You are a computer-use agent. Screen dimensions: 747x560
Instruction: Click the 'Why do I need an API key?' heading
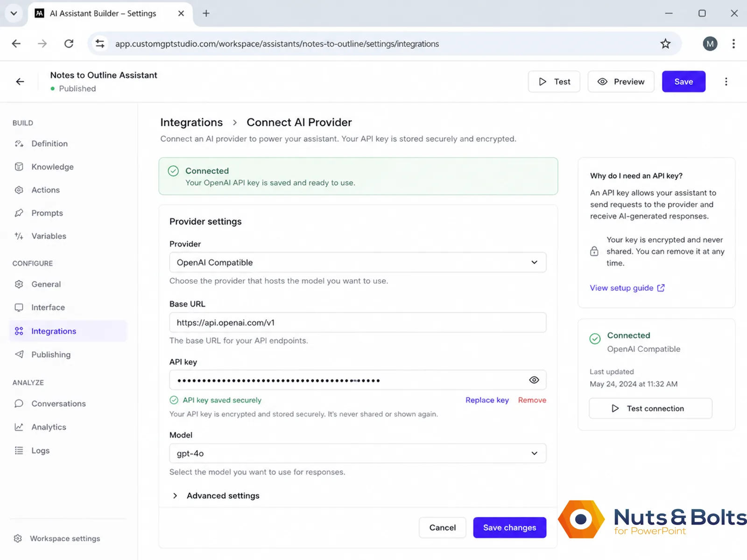click(636, 176)
